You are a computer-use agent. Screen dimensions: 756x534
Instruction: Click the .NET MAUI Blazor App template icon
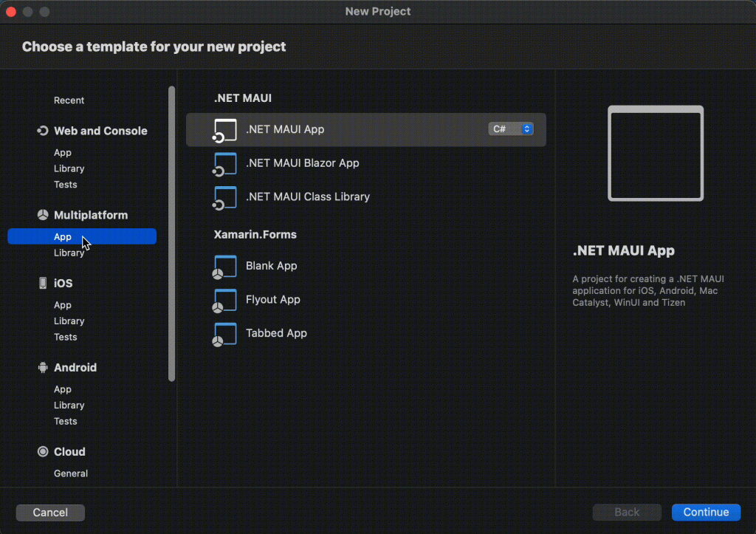224,164
